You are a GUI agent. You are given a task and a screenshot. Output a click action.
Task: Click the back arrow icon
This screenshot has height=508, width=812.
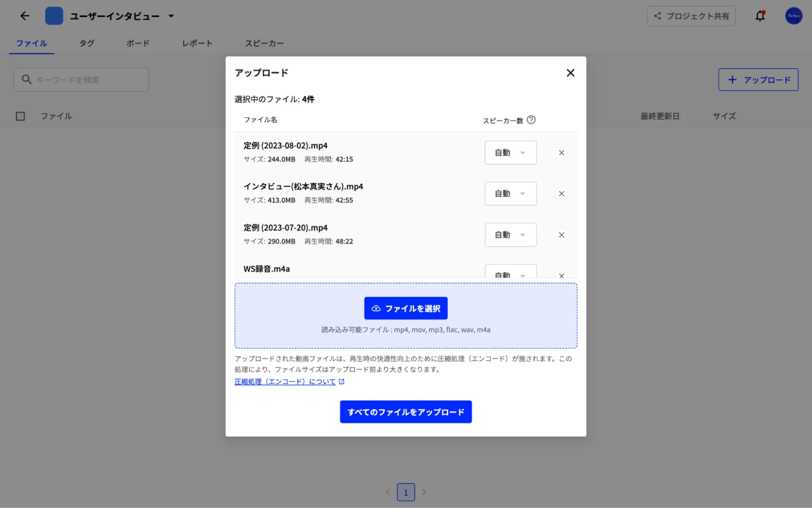pyautogui.click(x=25, y=16)
